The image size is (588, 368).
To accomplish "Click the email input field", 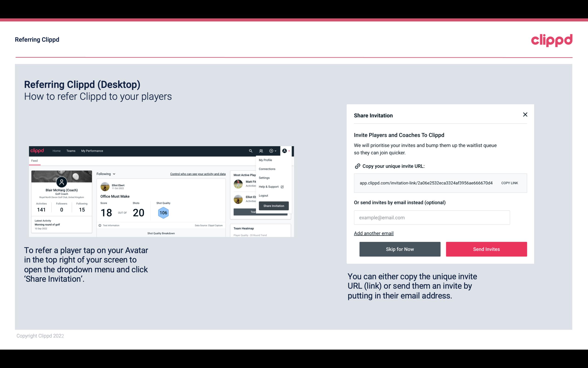I will 432,217.
